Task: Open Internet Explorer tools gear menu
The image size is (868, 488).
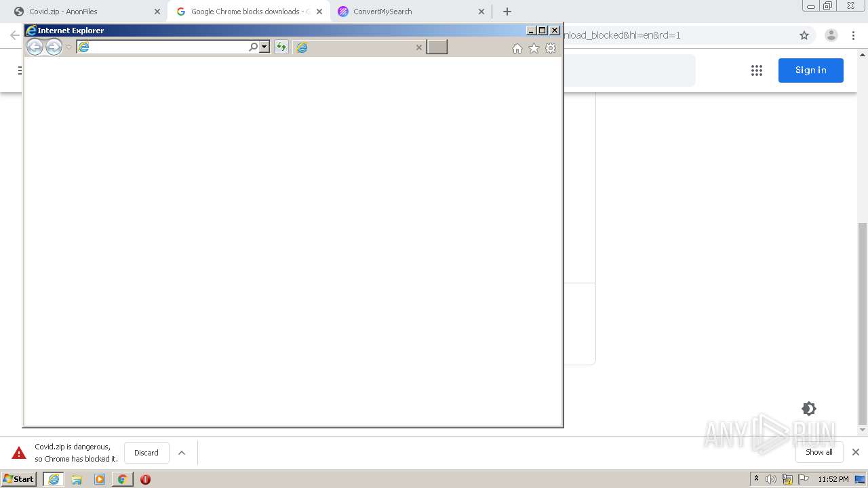Action: 551,48
